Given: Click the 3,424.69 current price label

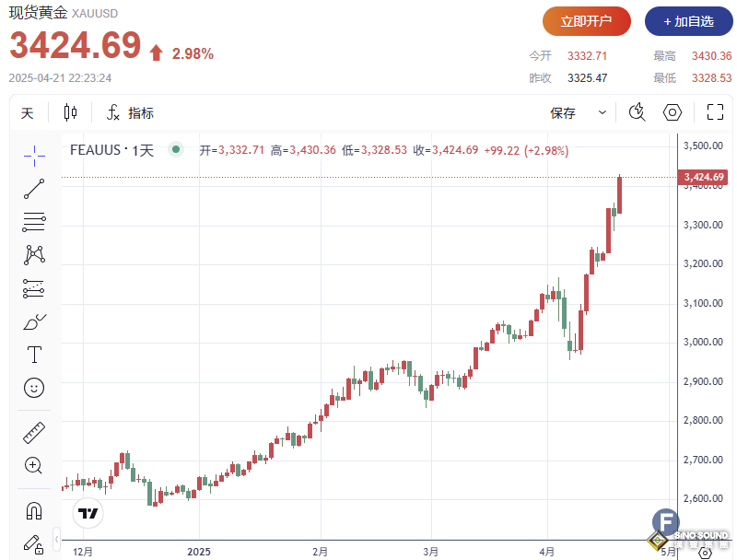Looking at the screenshot, I should (x=703, y=177).
